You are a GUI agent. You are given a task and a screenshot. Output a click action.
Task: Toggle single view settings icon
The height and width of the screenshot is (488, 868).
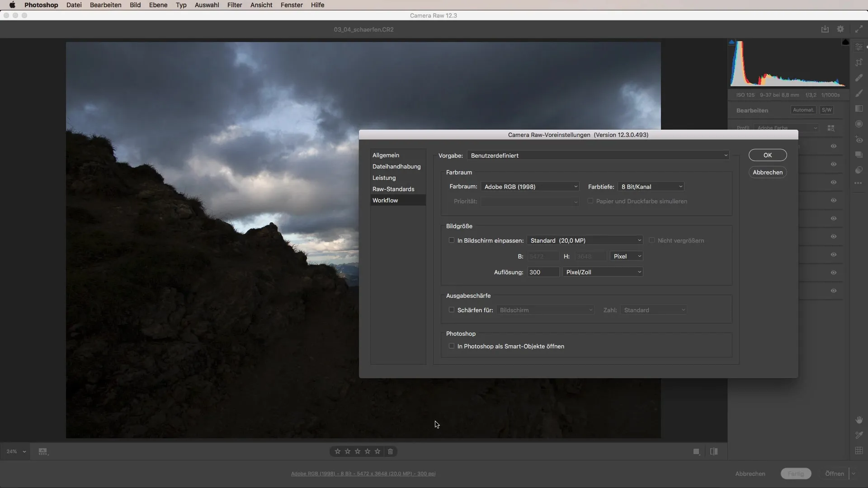pos(697,451)
